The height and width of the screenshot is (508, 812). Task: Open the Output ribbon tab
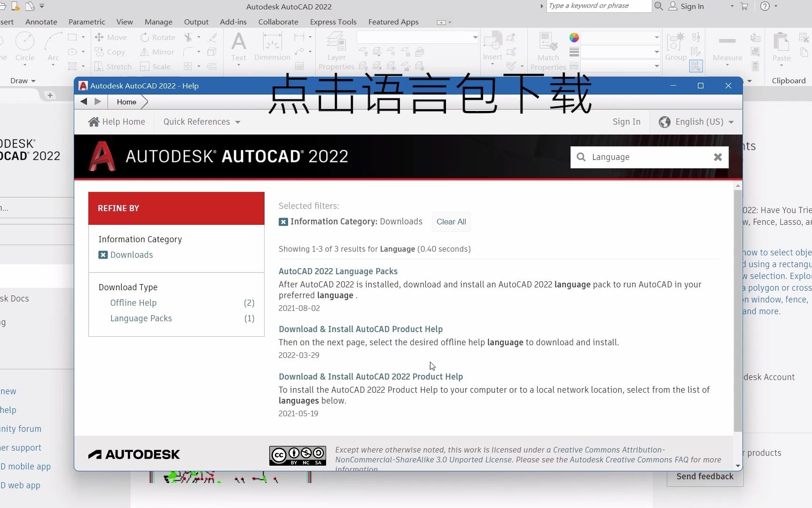click(x=196, y=22)
